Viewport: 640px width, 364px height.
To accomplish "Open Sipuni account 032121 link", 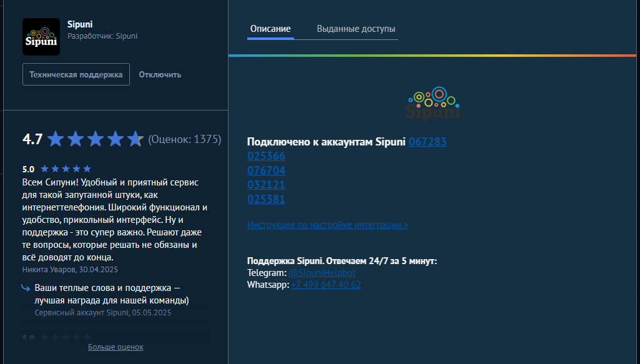I will (266, 185).
